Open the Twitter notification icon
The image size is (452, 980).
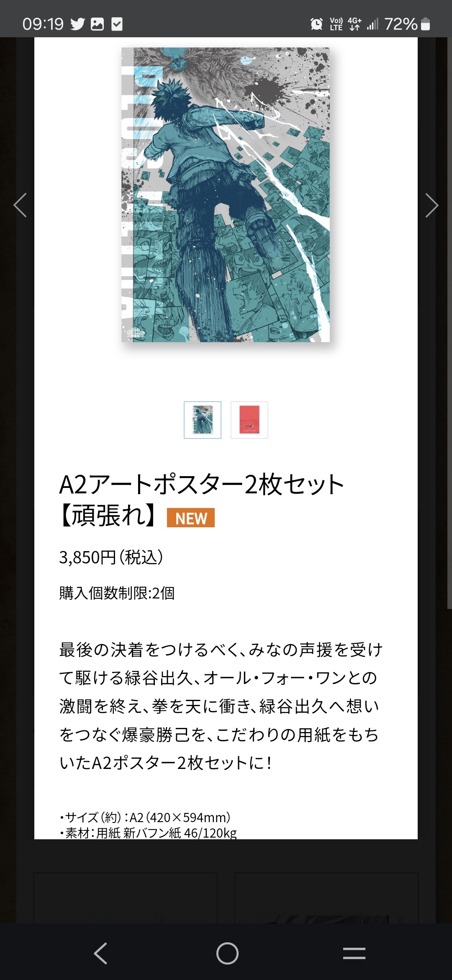click(77, 24)
